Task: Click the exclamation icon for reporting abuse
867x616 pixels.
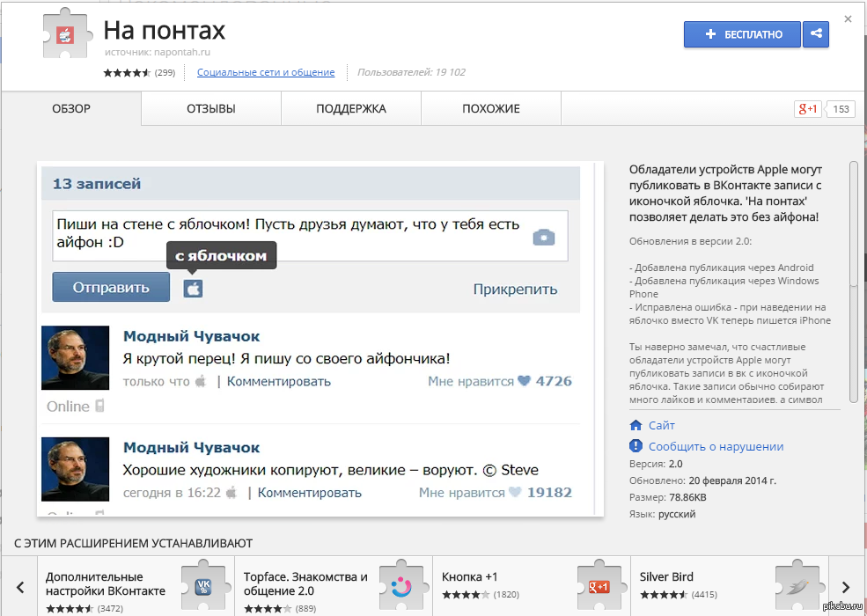Action: (x=636, y=446)
